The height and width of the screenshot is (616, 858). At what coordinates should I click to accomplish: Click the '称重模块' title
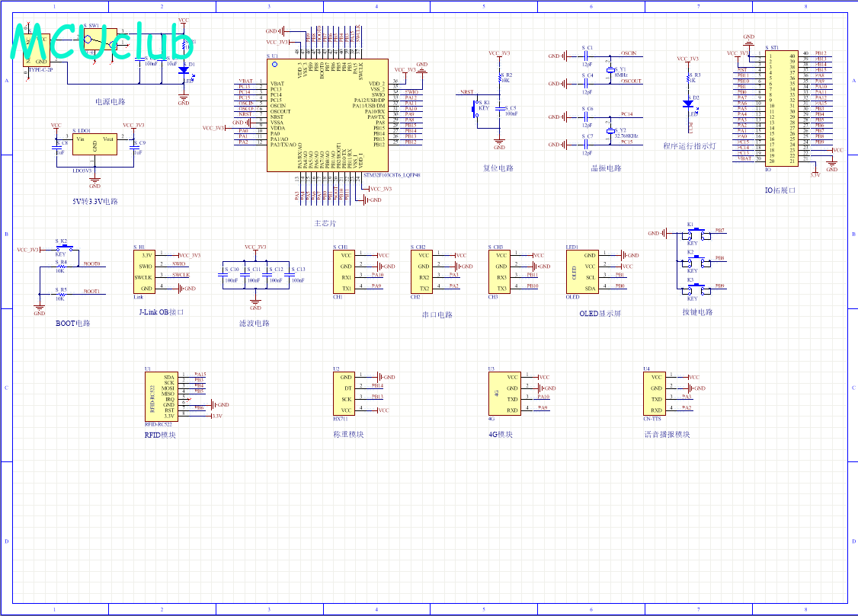pos(348,435)
